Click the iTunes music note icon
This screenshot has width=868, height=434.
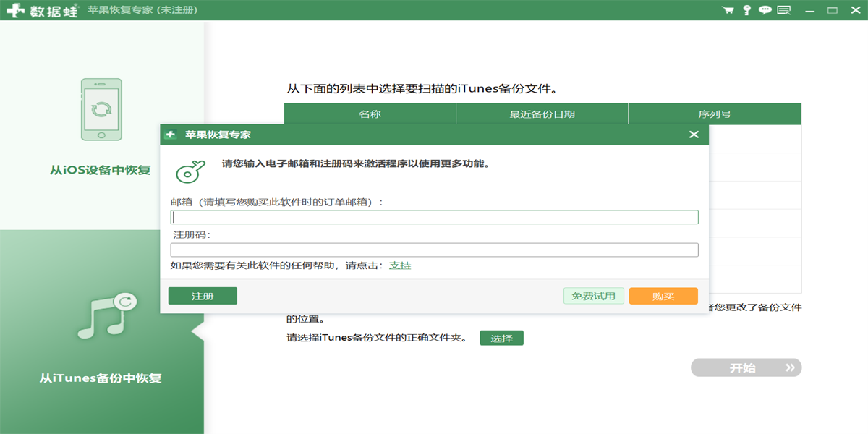click(x=106, y=316)
